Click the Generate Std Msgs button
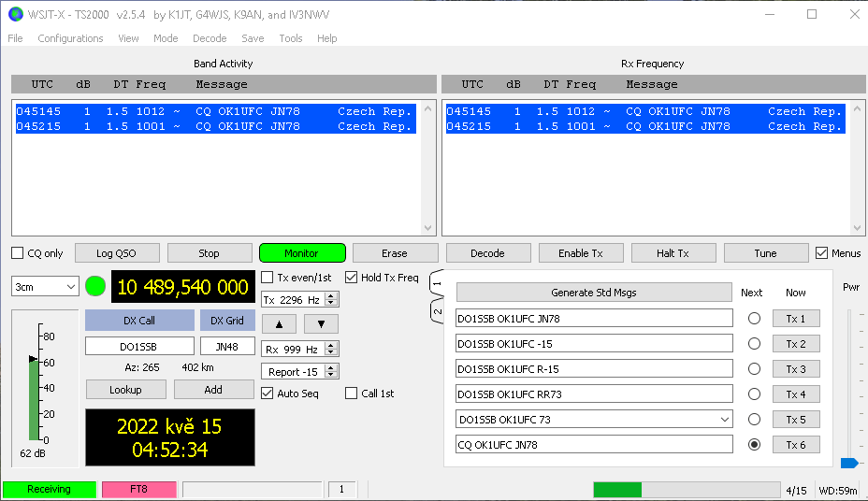This screenshot has width=868, height=501. (x=593, y=293)
